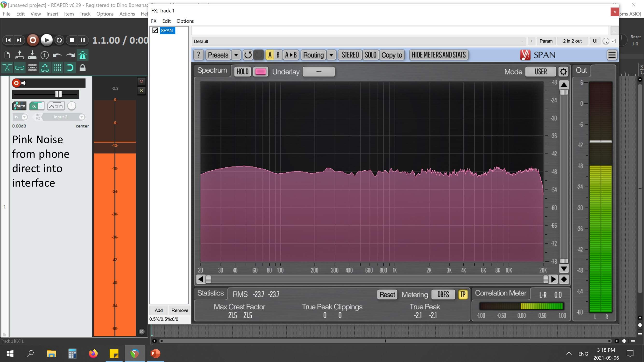This screenshot has height=362, width=644.
Task: Go to end of project transport button
Action: [x=19, y=40]
